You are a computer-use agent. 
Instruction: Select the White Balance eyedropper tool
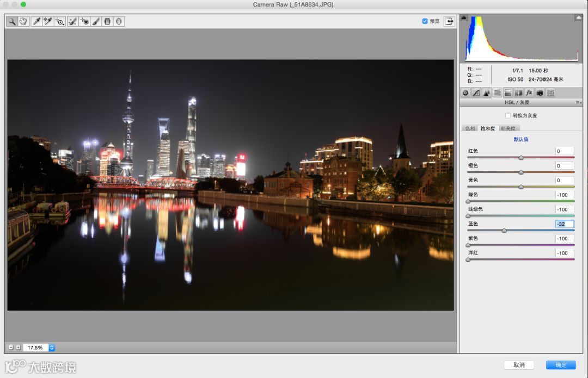click(x=36, y=21)
